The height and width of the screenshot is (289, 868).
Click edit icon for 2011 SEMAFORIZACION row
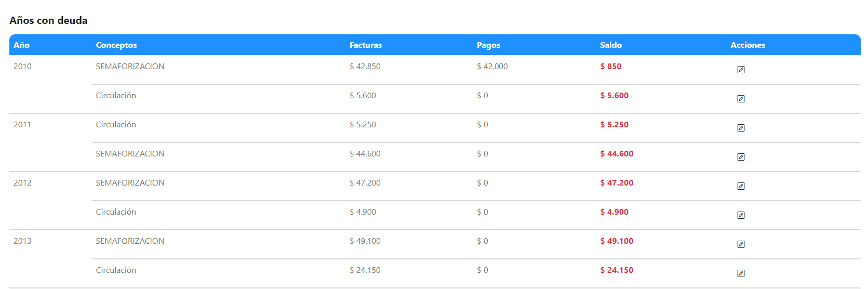pos(741,157)
